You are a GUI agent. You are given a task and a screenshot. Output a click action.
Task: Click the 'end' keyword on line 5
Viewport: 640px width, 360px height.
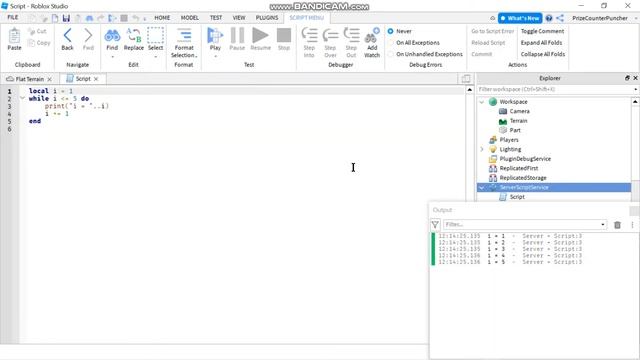[35, 121]
